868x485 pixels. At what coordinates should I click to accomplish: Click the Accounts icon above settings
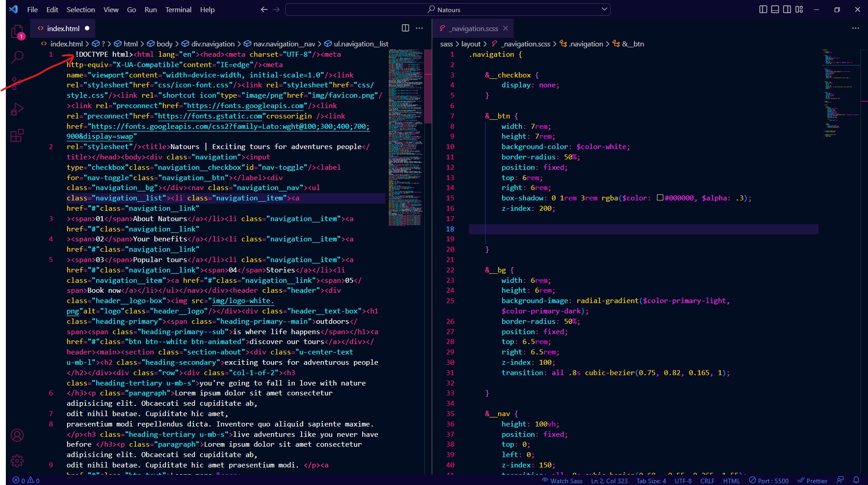click(x=17, y=435)
